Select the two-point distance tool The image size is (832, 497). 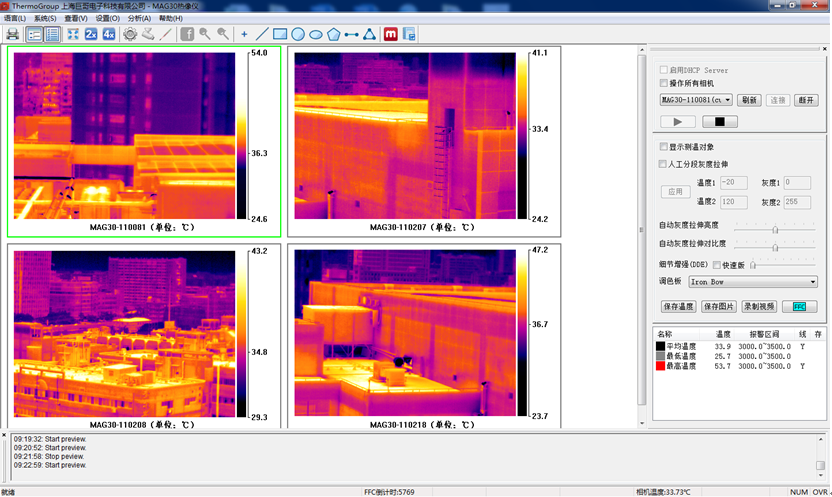pos(351,34)
